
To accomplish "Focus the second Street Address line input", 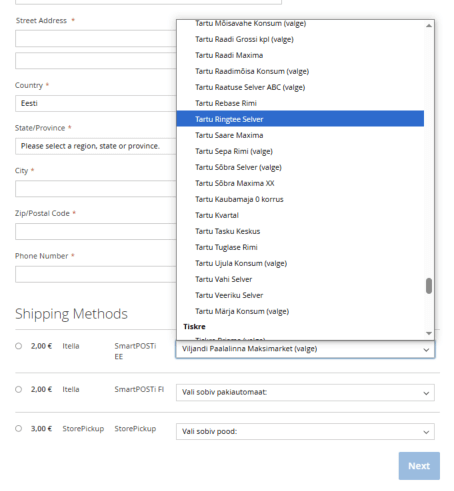I will (x=96, y=61).
